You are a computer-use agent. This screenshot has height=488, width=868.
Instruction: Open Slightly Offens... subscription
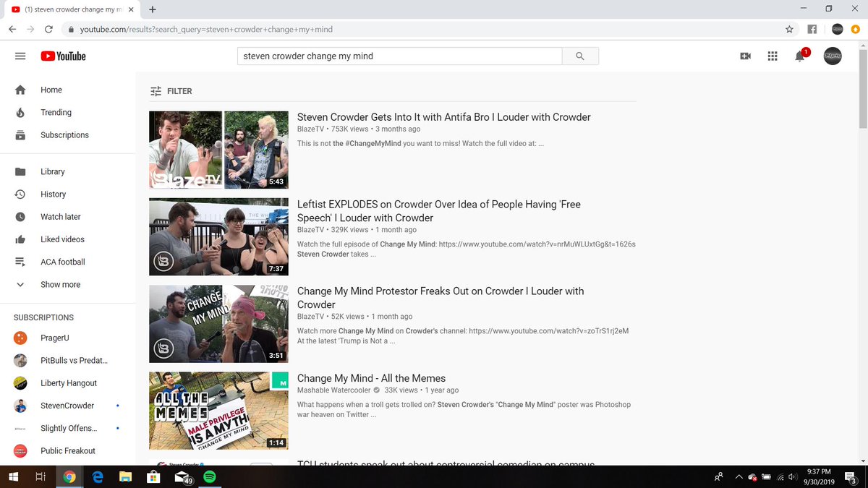68,428
